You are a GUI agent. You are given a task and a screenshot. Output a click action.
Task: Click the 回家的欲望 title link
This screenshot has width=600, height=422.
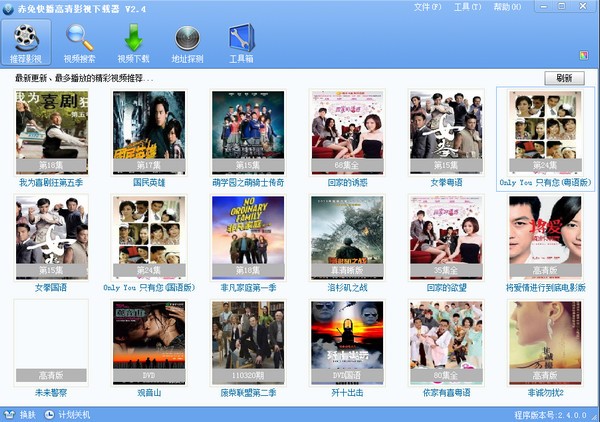[446, 288]
